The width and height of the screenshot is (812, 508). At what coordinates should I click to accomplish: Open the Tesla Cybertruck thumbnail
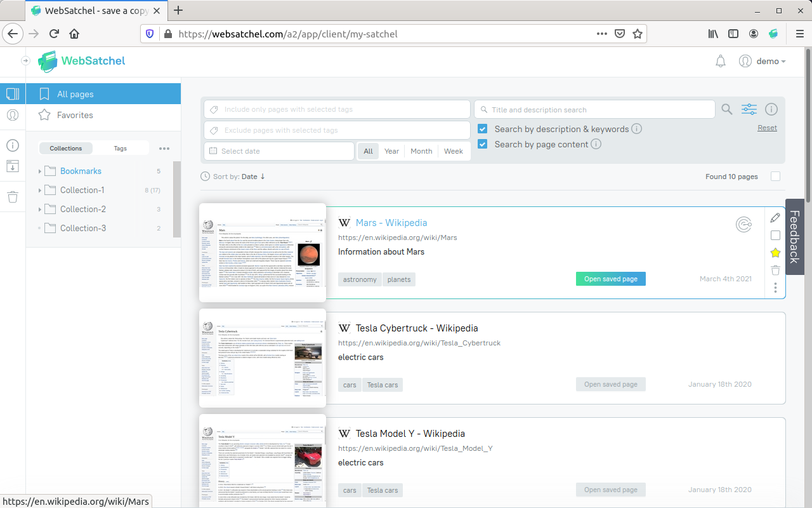click(263, 358)
